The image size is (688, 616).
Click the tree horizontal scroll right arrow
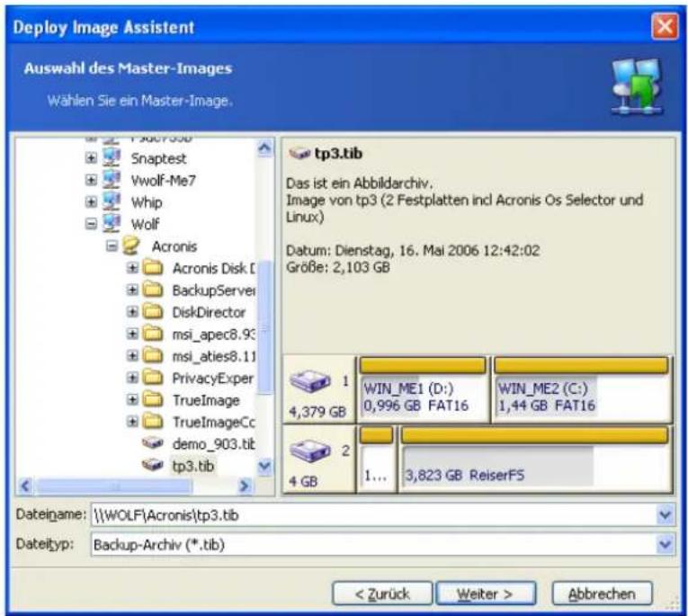coord(245,486)
